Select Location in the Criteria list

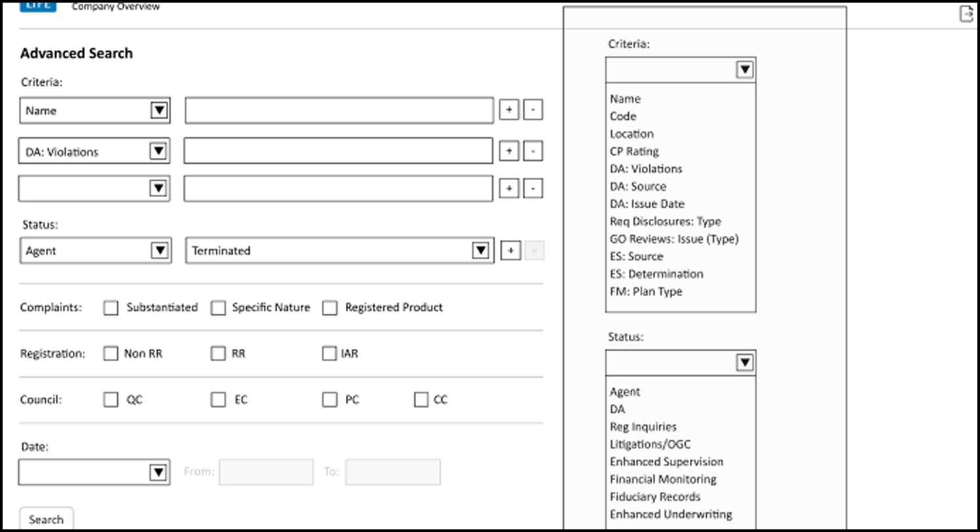coord(631,134)
